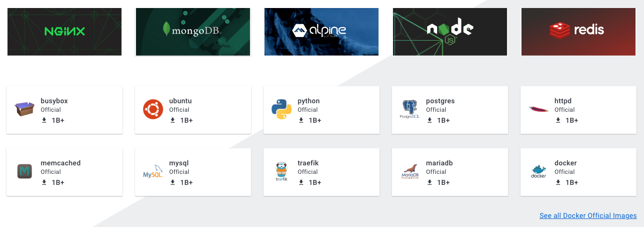Image resolution: width=644 pixels, height=227 pixels.
Task: Click the httpd feather icon
Action: (x=539, y=109)
